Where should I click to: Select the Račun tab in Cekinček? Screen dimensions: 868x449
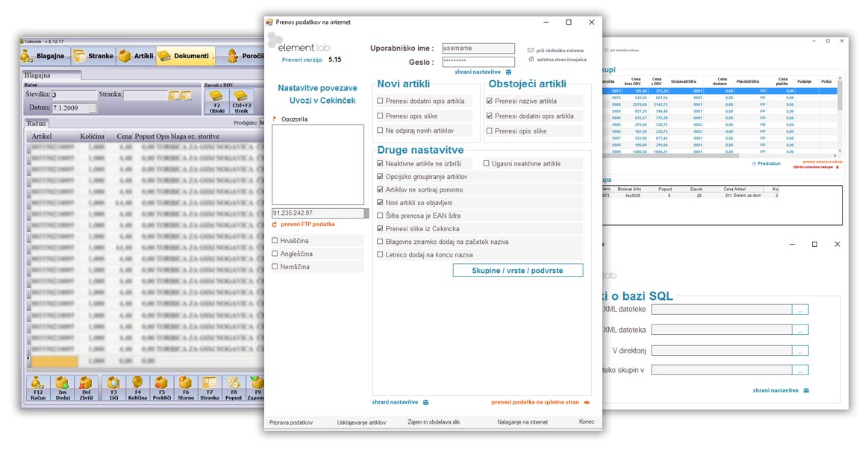coord(37,124)
